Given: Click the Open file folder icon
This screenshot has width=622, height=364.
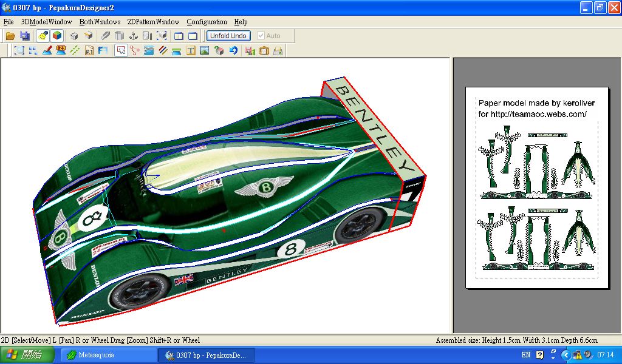Looking at the screenshot, I should 10,36.
